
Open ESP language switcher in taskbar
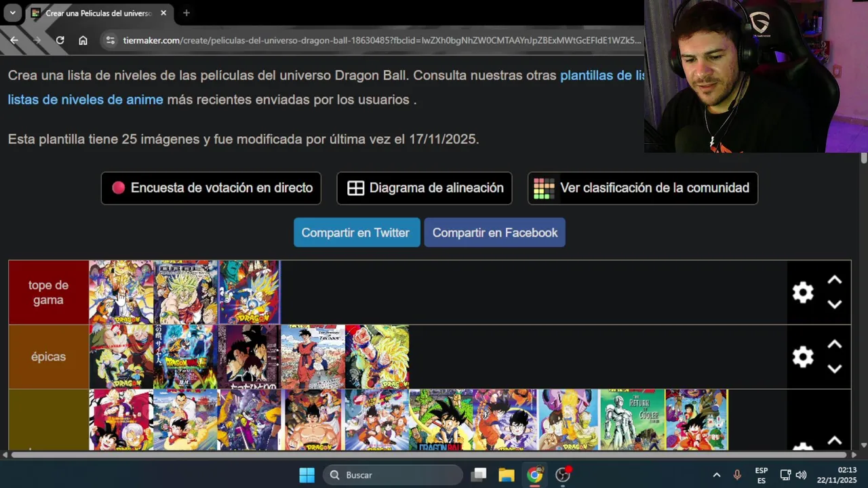pyautogui.click(x=762, y=475)
